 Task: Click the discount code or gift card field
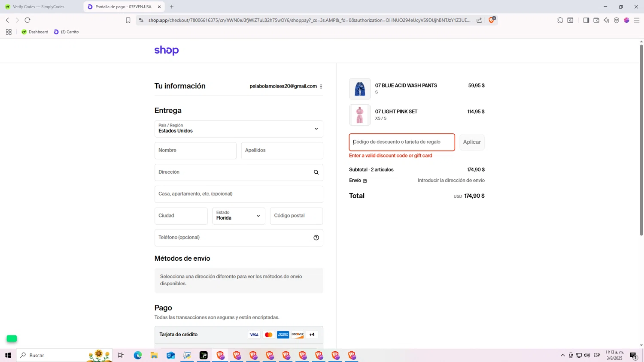point(402,142)
